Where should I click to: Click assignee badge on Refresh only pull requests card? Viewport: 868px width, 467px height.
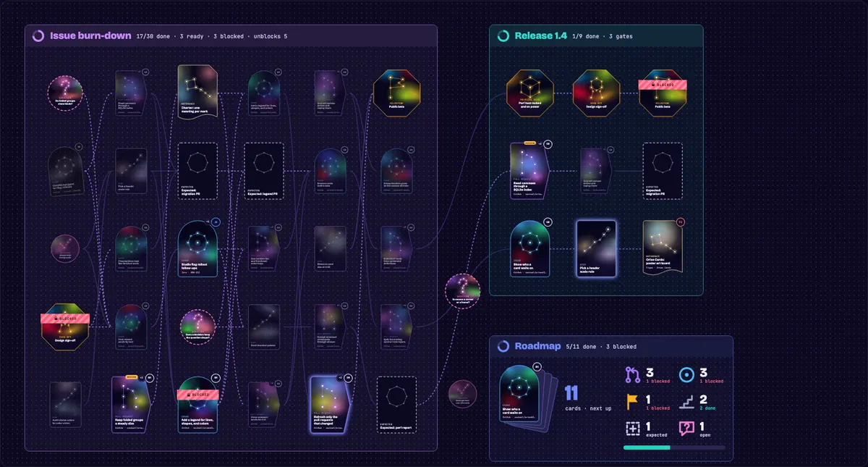click(349, 378)
